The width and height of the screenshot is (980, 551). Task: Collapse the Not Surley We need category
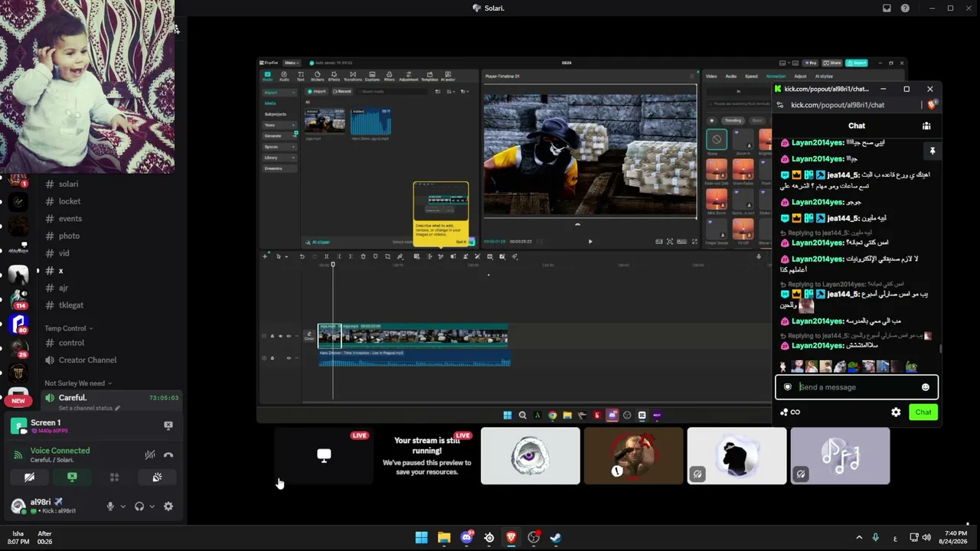78,383
